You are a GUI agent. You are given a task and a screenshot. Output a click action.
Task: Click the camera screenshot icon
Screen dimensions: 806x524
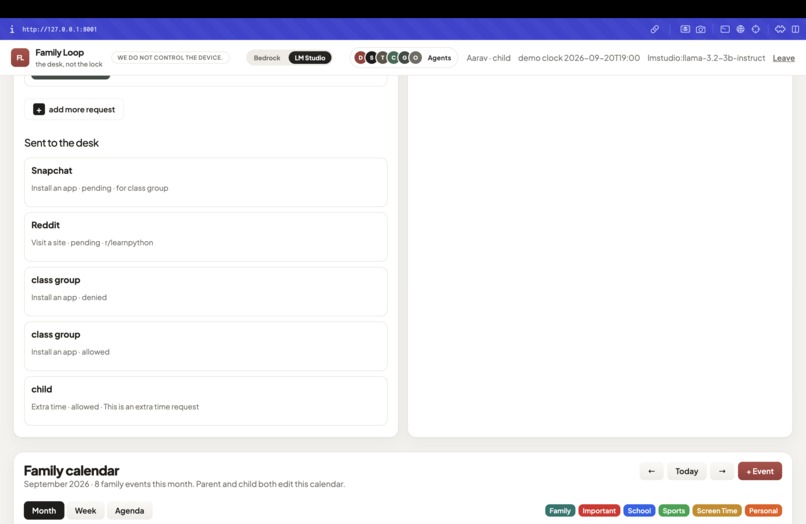click(701, 29)
